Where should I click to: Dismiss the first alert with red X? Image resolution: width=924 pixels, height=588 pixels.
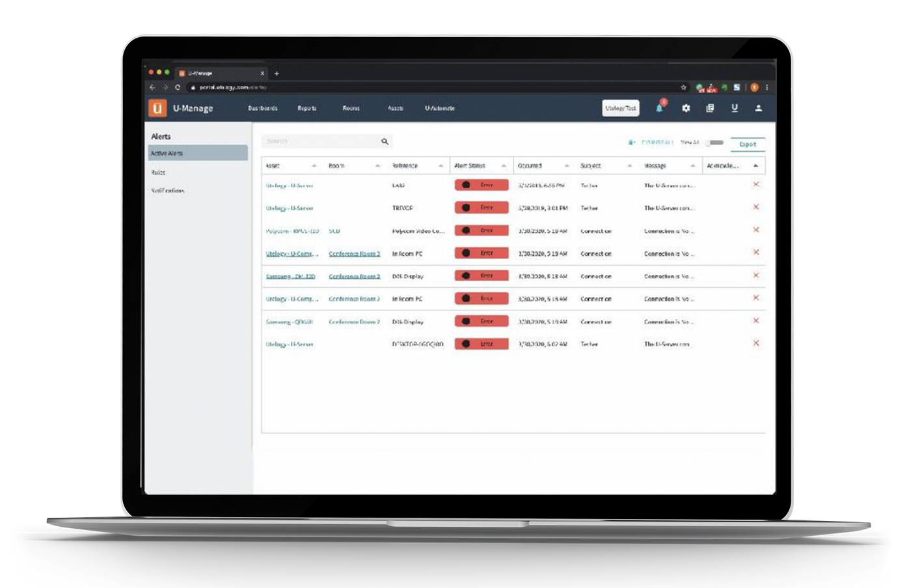tap(755, 185)
